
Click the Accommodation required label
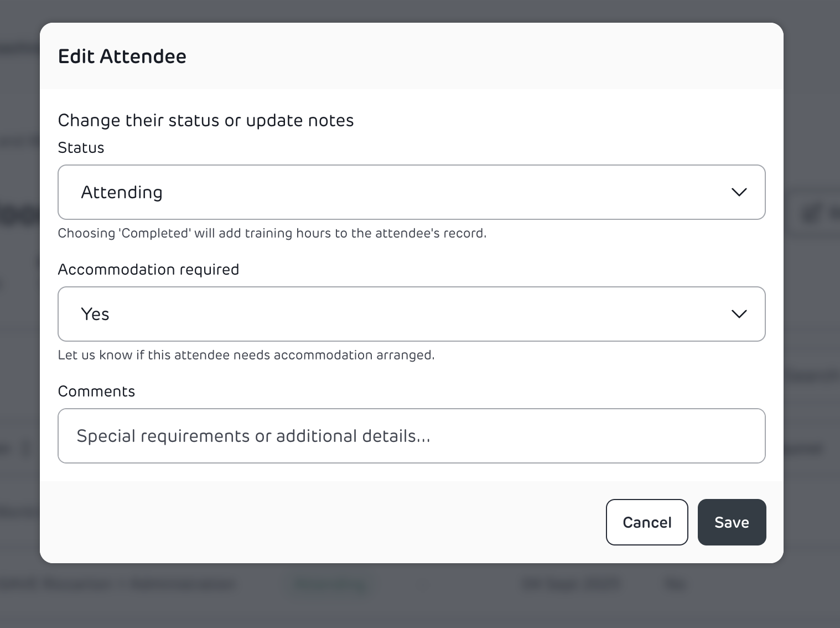[x=148, y=270]
